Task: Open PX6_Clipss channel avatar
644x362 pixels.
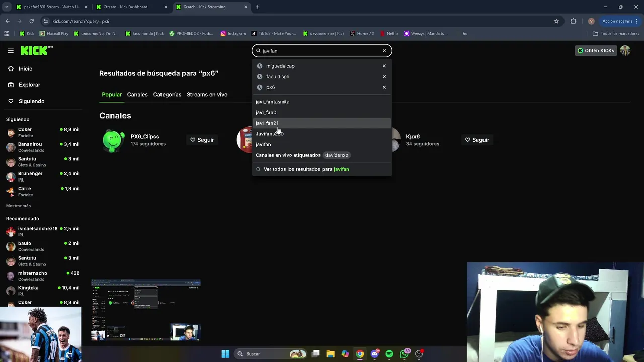Action: coord(113,140)
